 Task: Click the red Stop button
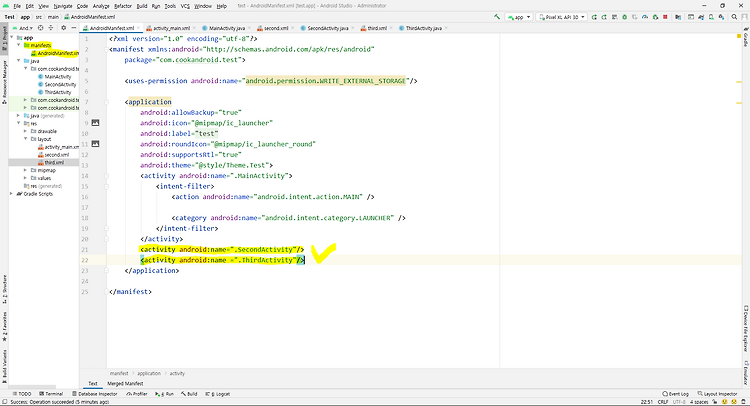665,17
